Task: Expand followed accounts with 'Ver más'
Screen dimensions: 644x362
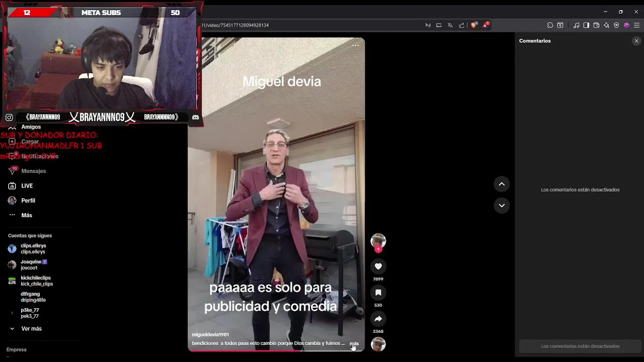Action: pos(31,329)
